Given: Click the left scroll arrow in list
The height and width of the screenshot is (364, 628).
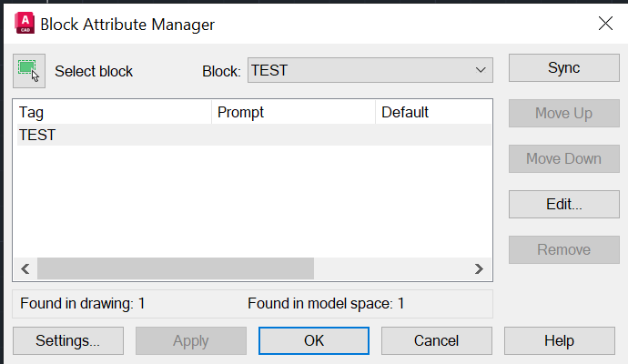Looking at the screenshot, I should [25, 268].
